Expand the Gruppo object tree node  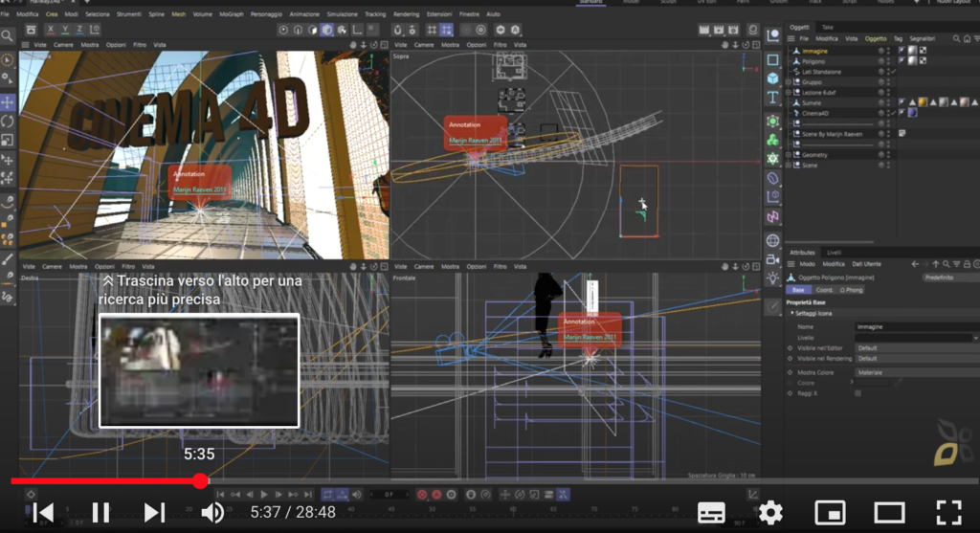tap(789, 82)
